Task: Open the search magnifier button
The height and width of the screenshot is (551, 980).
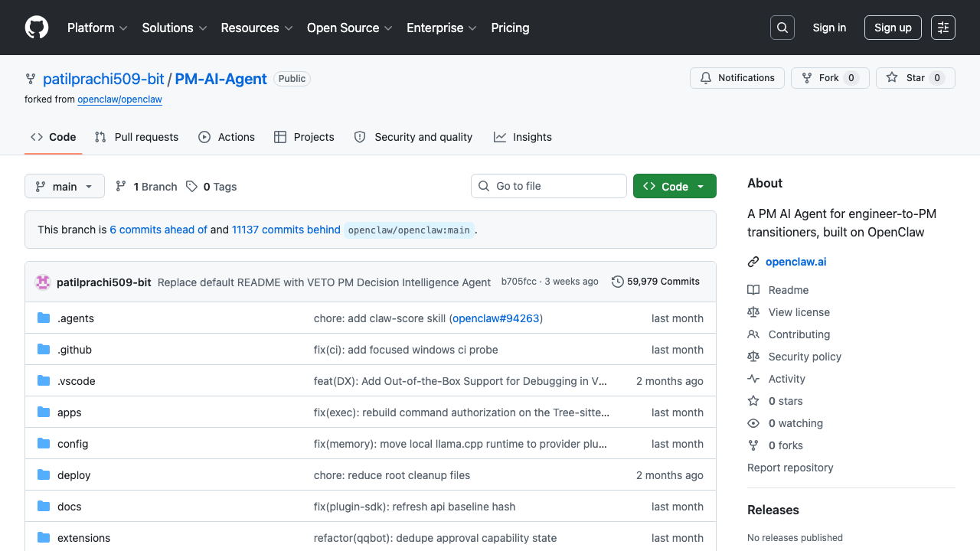Action: coord(782,28)
